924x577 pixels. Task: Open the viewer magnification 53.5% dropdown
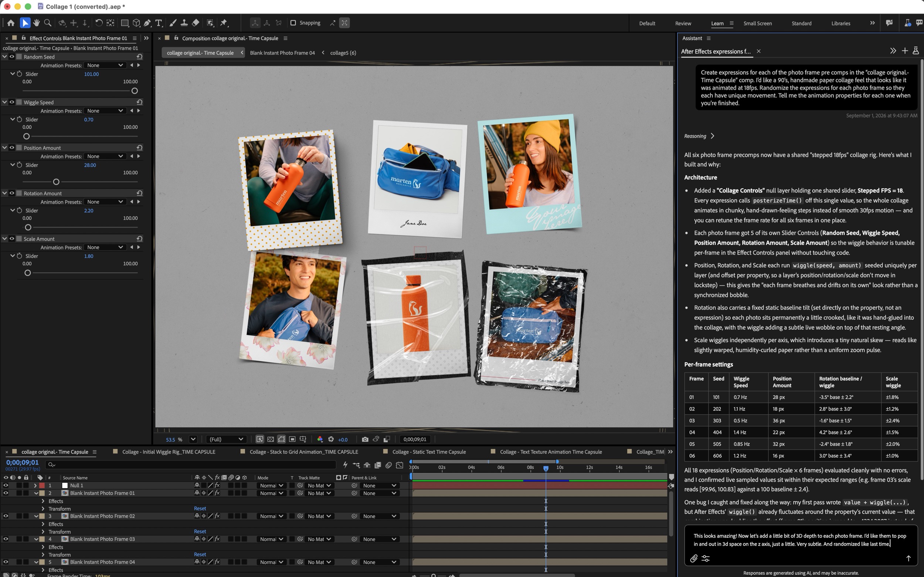click(x=193, y=439)
